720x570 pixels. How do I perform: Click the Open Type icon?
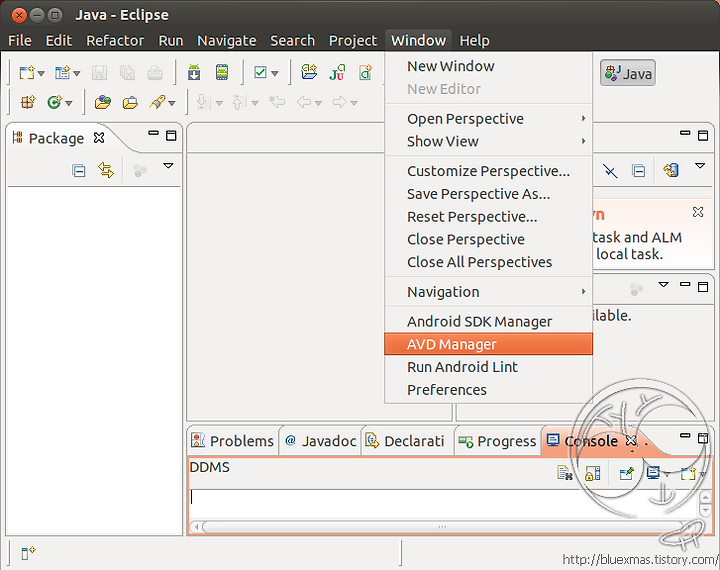click(x=102, y=102)
